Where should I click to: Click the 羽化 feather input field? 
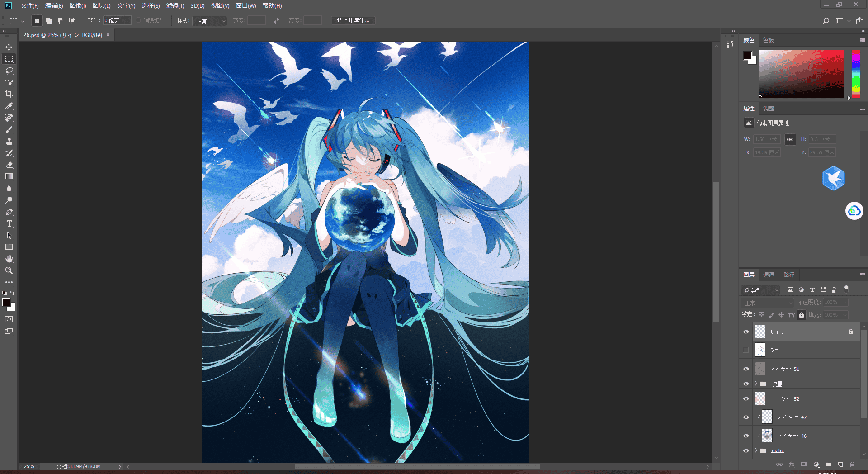[x=117, y=21]
